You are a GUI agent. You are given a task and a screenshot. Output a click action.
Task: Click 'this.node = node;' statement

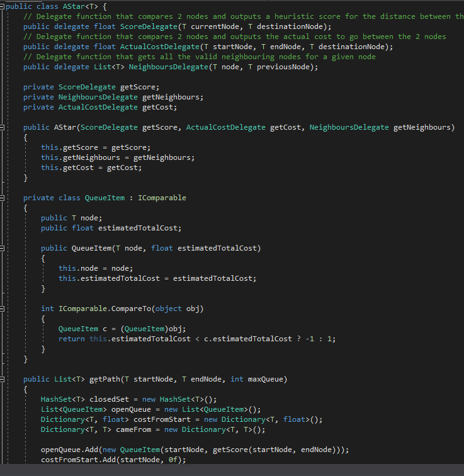96,268
